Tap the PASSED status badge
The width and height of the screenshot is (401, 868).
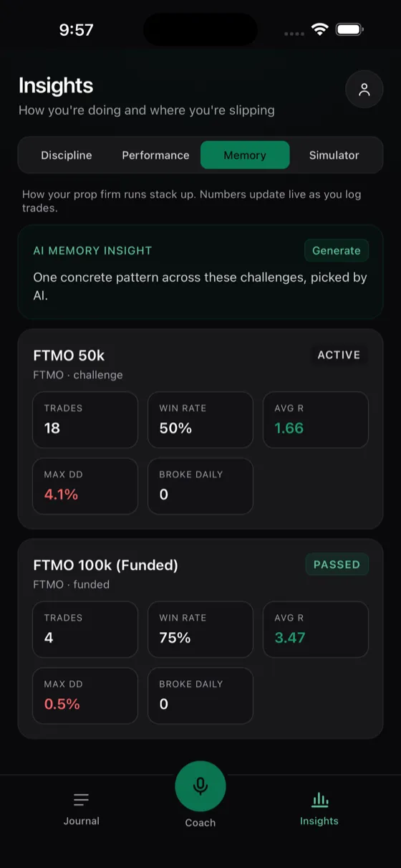tap(337, 564)
